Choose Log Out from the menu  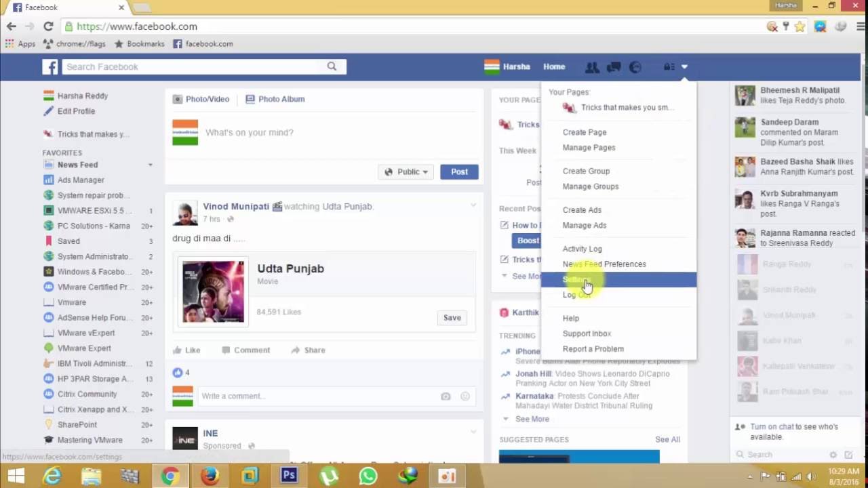(x=576, y=295)
